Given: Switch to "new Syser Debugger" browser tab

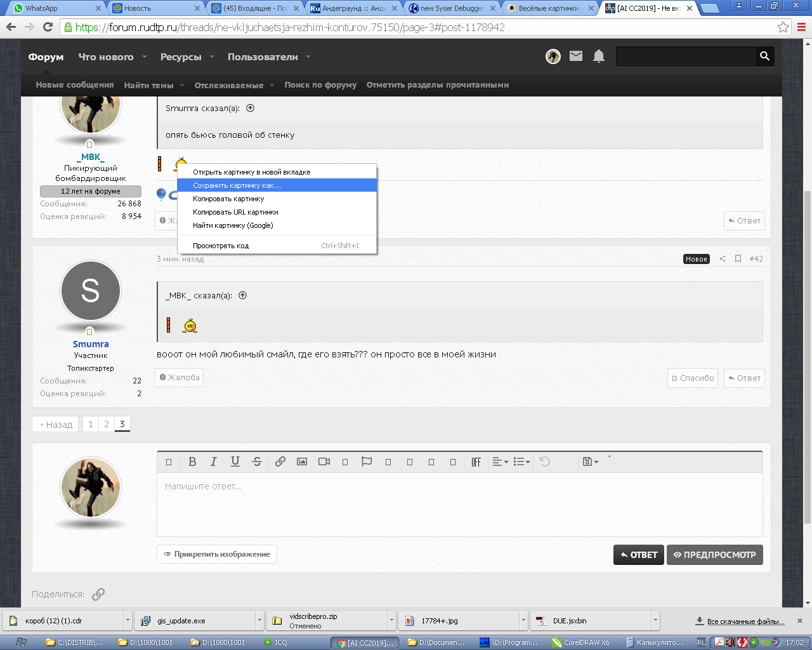Looking at the screenshot, I should [452, 8].
